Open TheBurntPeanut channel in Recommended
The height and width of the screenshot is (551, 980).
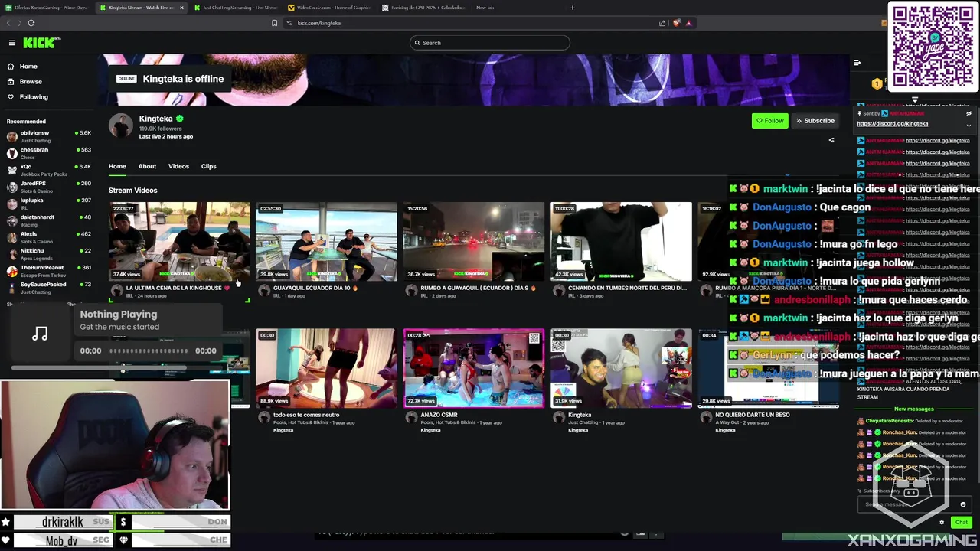coord(48,271)
